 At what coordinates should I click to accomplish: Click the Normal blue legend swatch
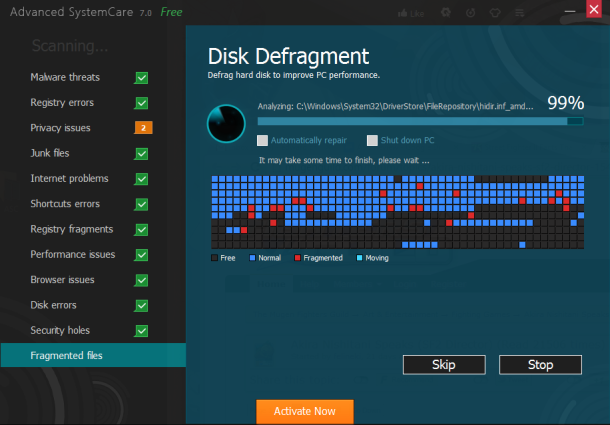[x=252, y=258]
